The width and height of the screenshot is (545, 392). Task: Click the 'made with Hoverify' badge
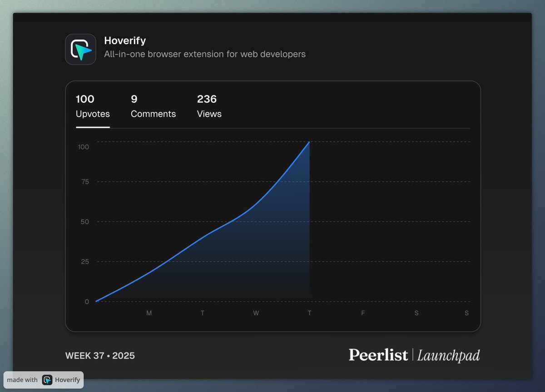pos(44,380)
